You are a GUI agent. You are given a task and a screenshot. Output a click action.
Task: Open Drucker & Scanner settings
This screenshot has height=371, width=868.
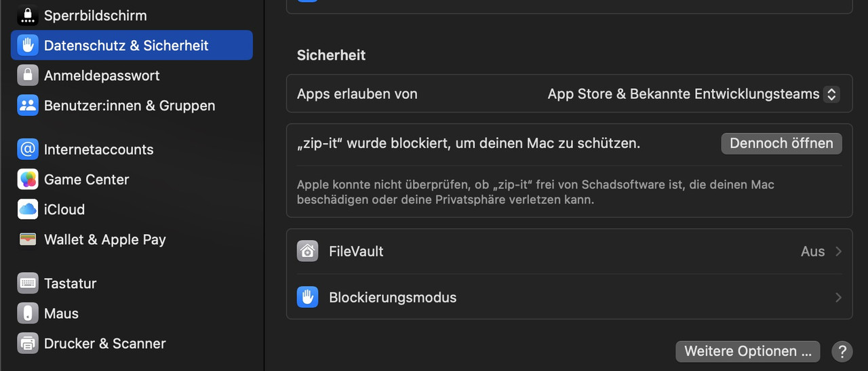pos(104,343)
